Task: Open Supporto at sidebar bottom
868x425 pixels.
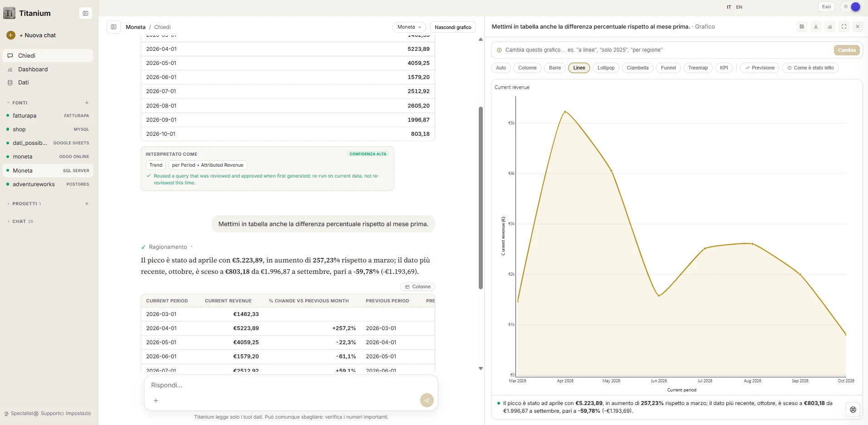Action: [x=49, y=414]
